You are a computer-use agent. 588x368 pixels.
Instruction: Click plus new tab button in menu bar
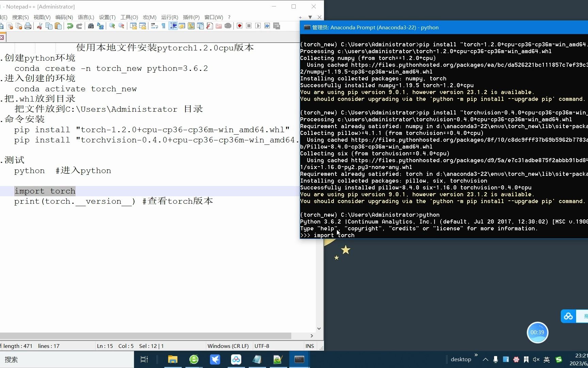tap(300, 17)
